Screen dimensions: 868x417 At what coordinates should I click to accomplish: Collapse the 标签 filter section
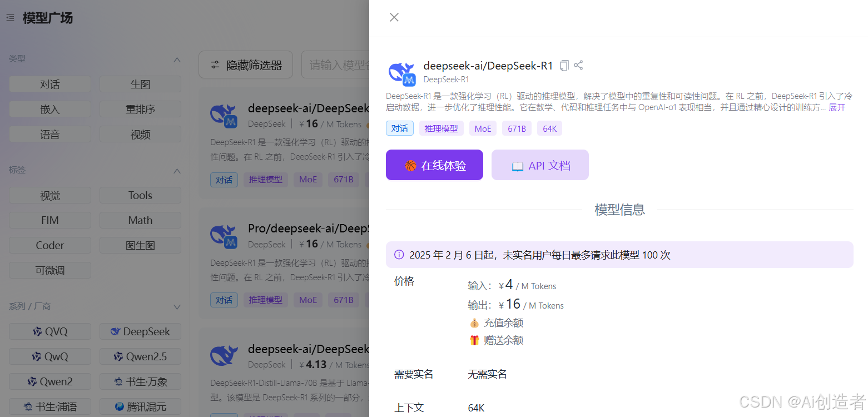click(x=177, y=171)
